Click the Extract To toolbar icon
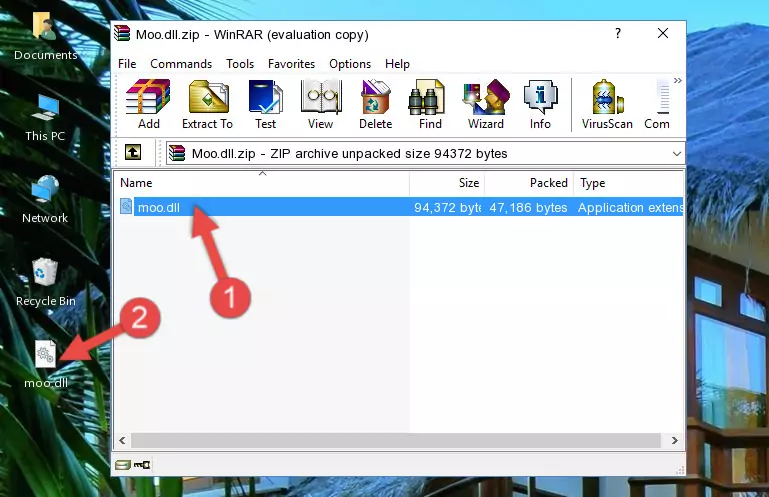Image resolution: width=769 pixels, height=497 pixels. point(207,104)
